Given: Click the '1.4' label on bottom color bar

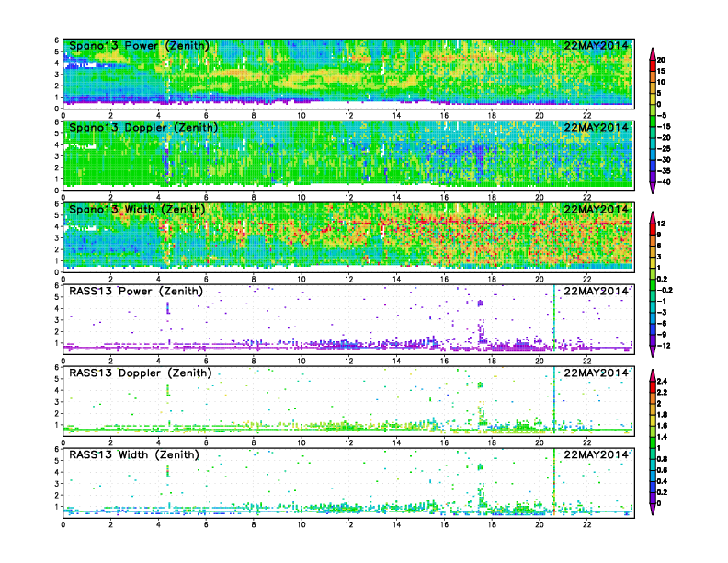Looking at the screenshot, I should coord(663,437).
